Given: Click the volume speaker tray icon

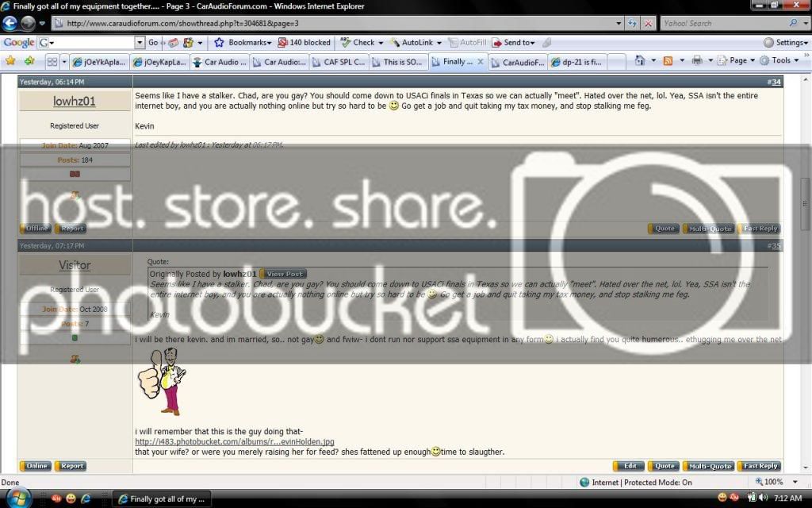Looking at the screenshot, I should click(763, 498).
